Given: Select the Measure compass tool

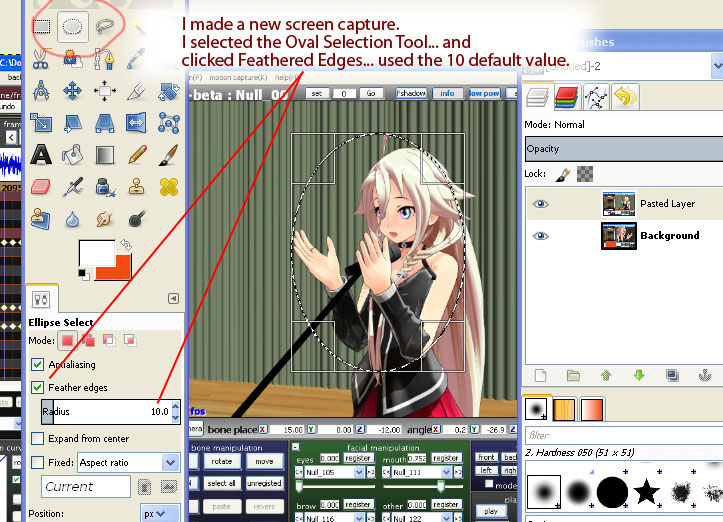Looking at the screenshot, I should pos(41,91).
